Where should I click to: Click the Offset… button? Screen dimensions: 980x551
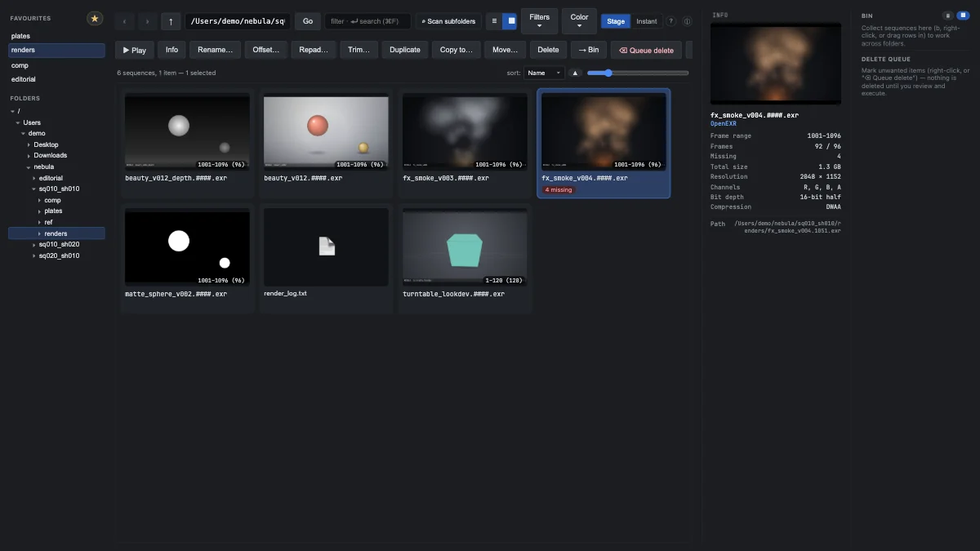[266, 50]
